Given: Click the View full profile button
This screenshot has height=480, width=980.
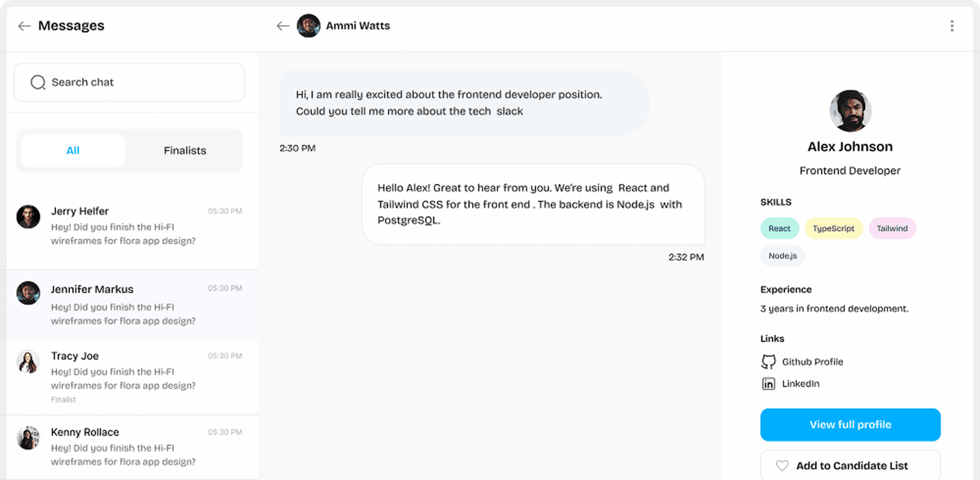Looking at the screenshot, I should coord(850,425).
